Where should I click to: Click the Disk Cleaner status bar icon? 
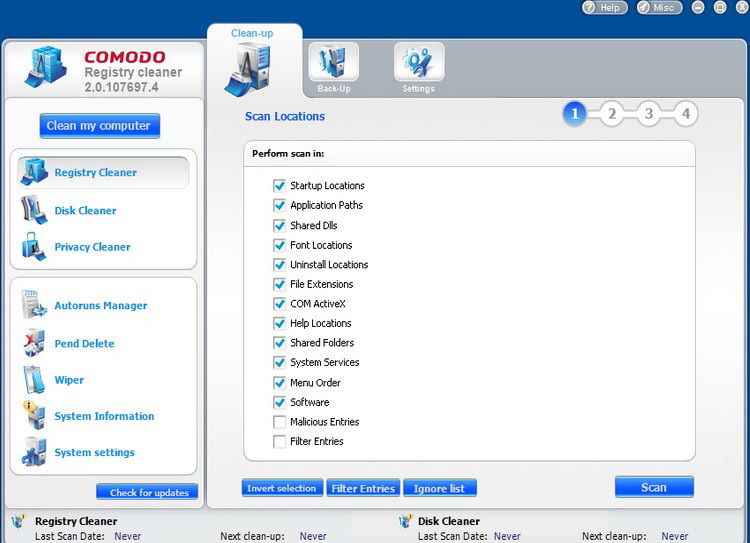click(405, 521)
